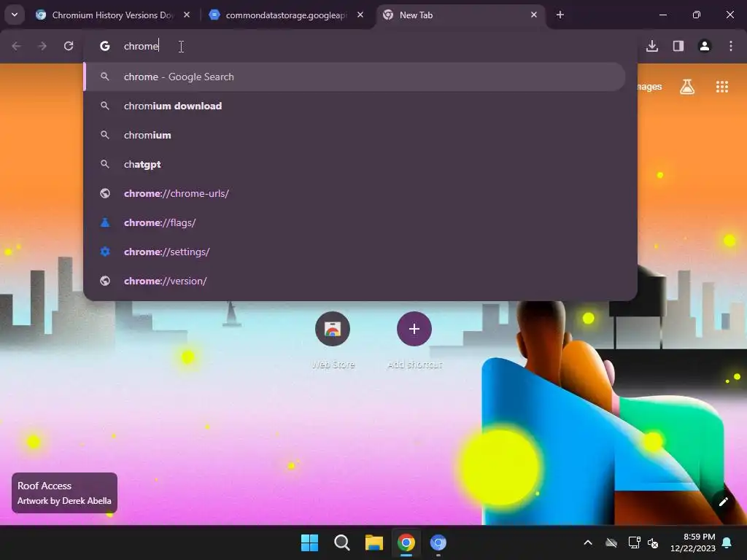Screen dimensions: 747x560
Task: Click the cloud sync tray icon
Action: click(611, 542)
